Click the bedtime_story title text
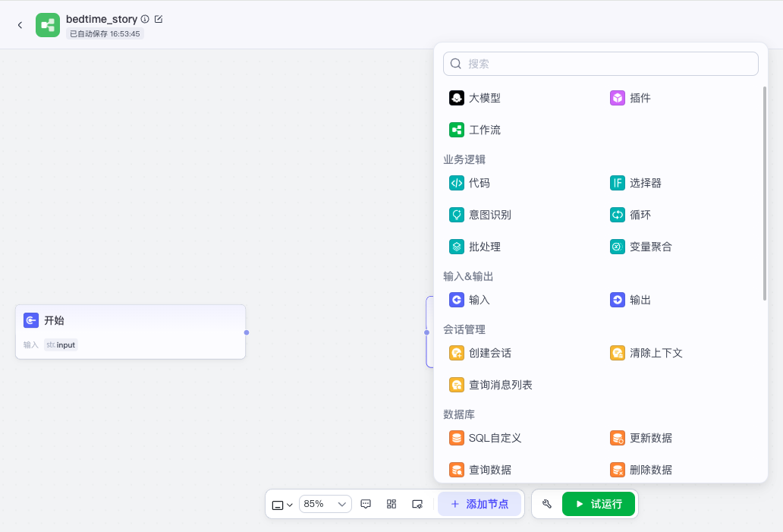This screenshot has height=532, width=783. point(102,19)
